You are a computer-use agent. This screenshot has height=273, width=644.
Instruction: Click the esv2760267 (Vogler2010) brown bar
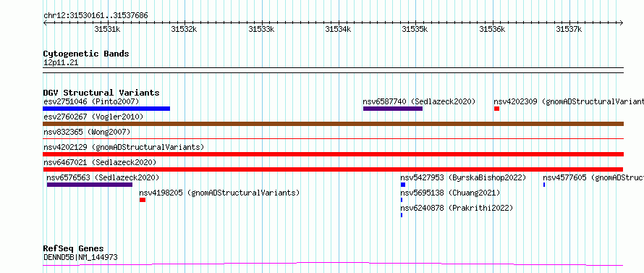point(333,124)
